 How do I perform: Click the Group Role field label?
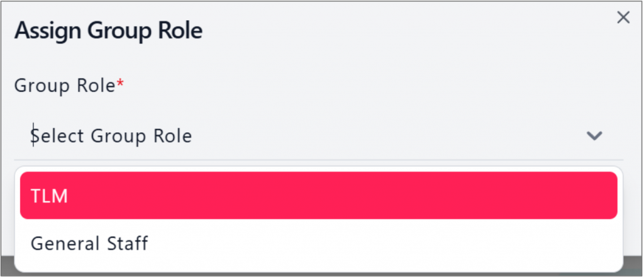65,86
